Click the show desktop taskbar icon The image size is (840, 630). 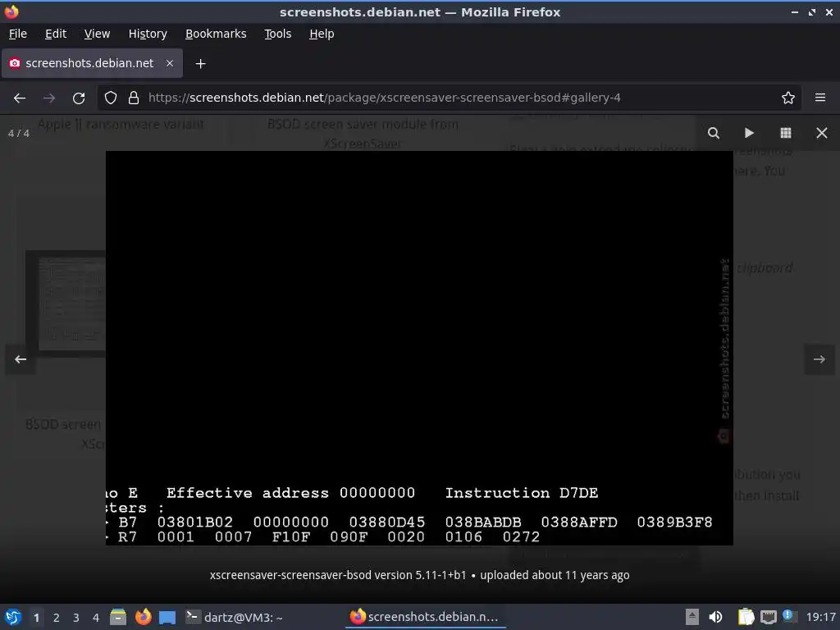point(167,618)
